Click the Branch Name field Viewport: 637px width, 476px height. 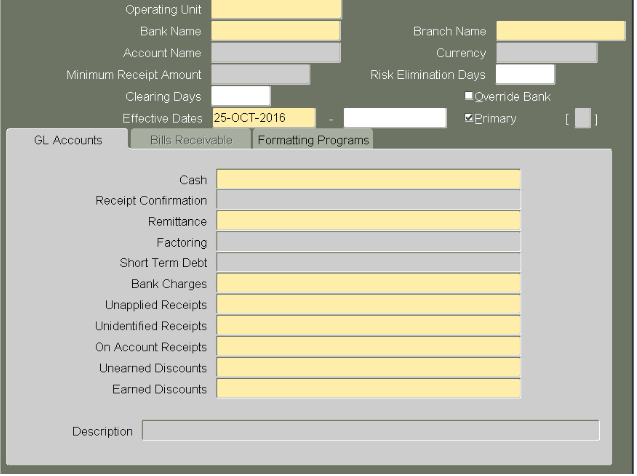(x=561, y=31)
